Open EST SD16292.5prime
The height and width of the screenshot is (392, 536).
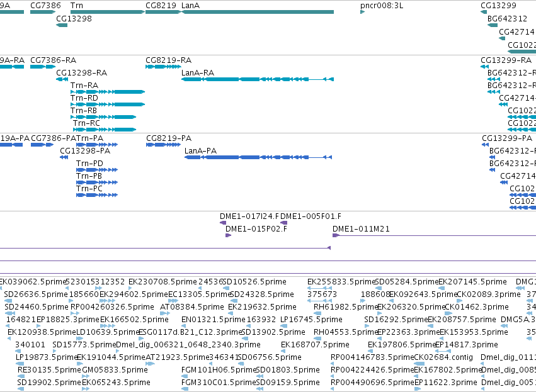tap(396, 320)
